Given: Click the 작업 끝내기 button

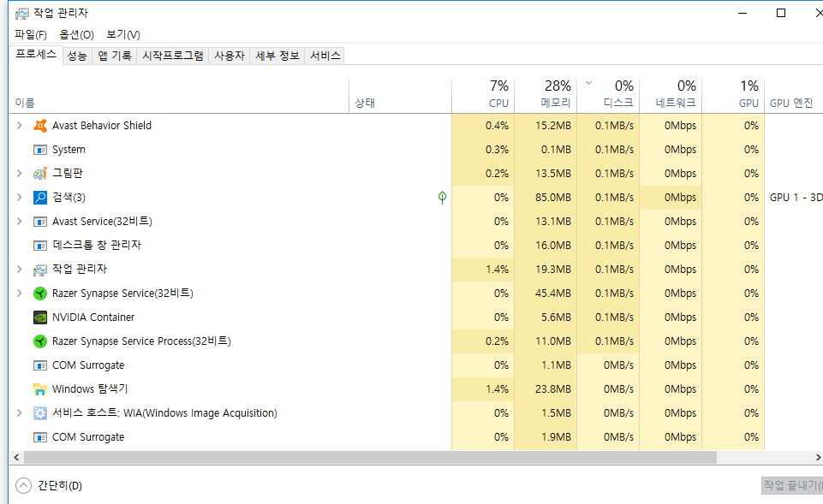Looking at the screenshot, I should coord(792,486).
